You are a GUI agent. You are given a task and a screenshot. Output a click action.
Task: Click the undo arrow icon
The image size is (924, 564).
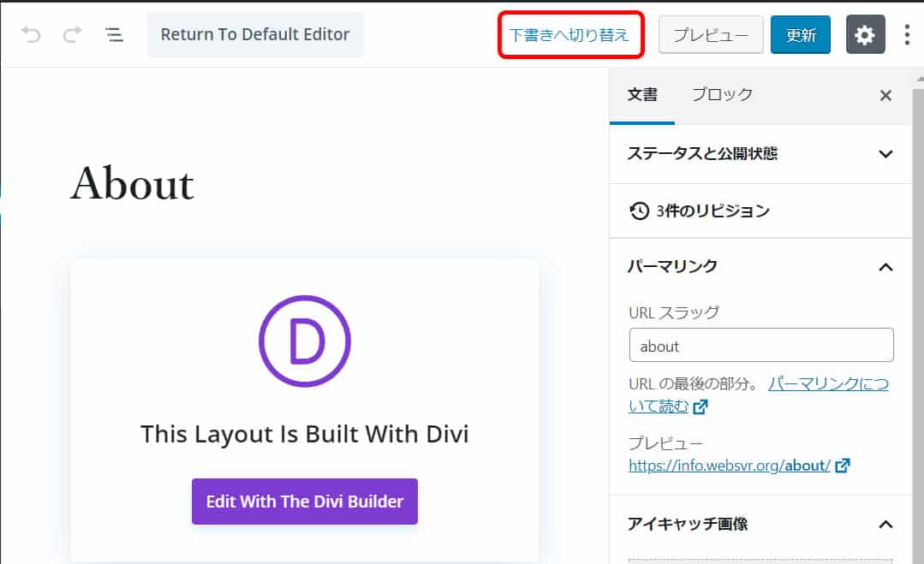(32, 35)
